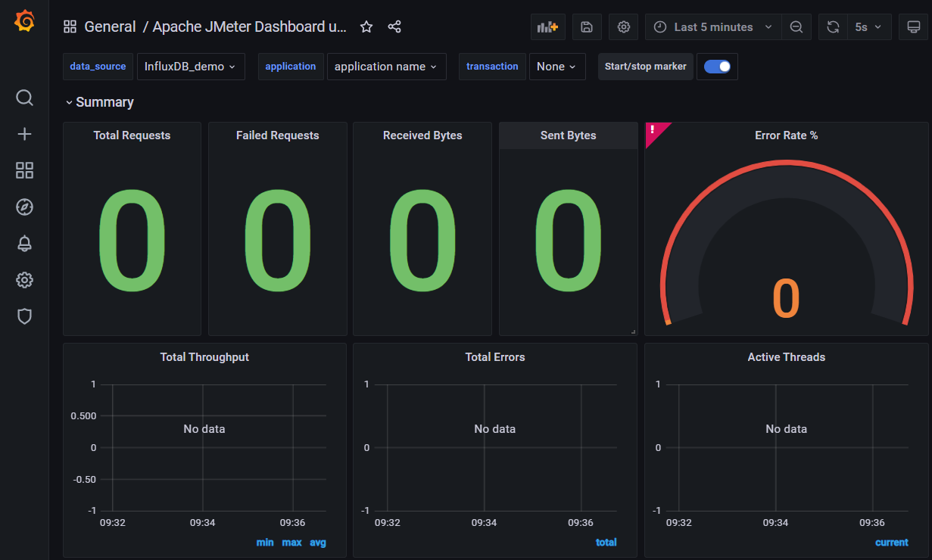Zoom out the time range

click(x=796, y=27)
